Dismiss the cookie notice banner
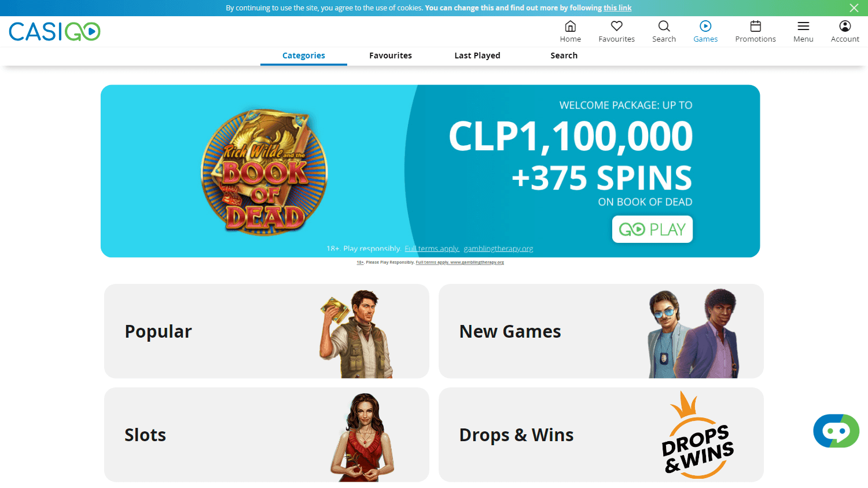 click(854, 8)
